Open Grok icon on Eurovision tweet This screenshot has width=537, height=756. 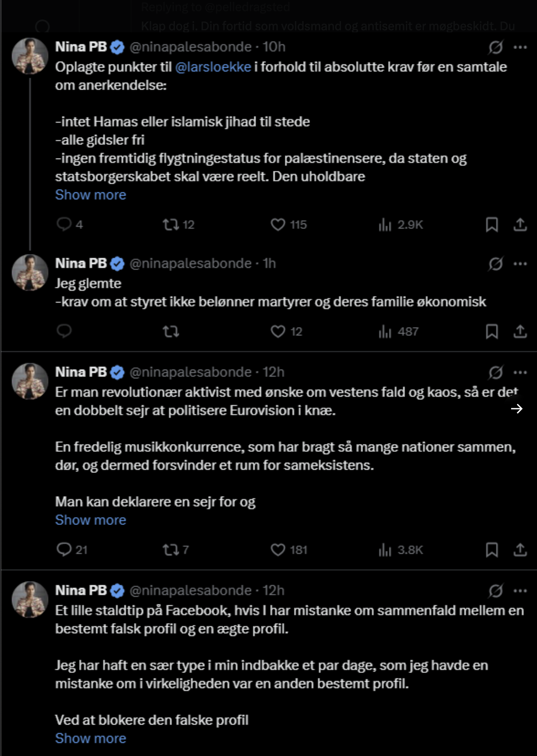tap(496, 372)
